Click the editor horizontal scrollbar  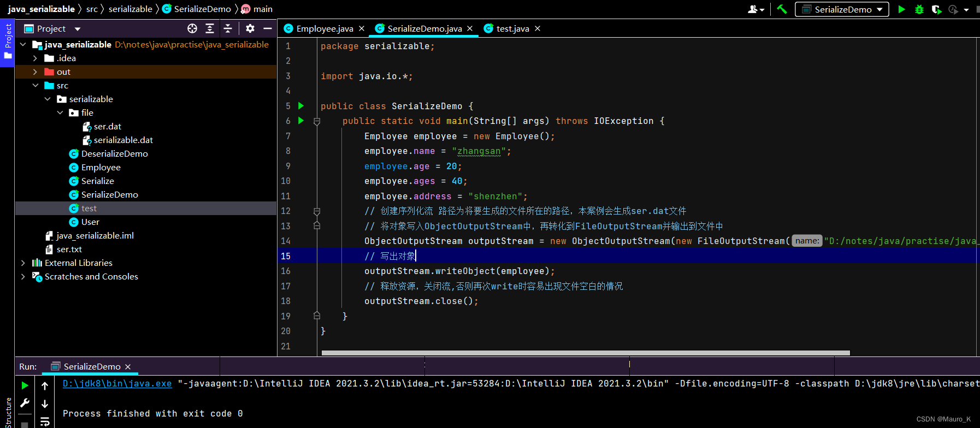(586, 353)
